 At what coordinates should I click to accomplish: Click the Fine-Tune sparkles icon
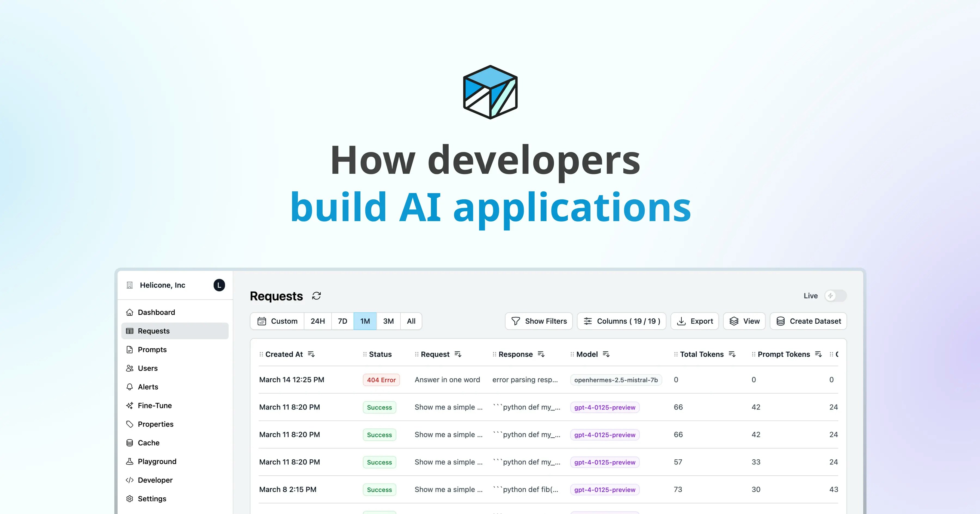click(x=130, y=405)
